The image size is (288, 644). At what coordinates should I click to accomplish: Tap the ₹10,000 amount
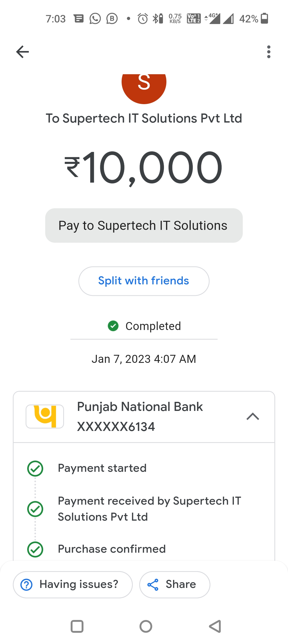[144, 168]
